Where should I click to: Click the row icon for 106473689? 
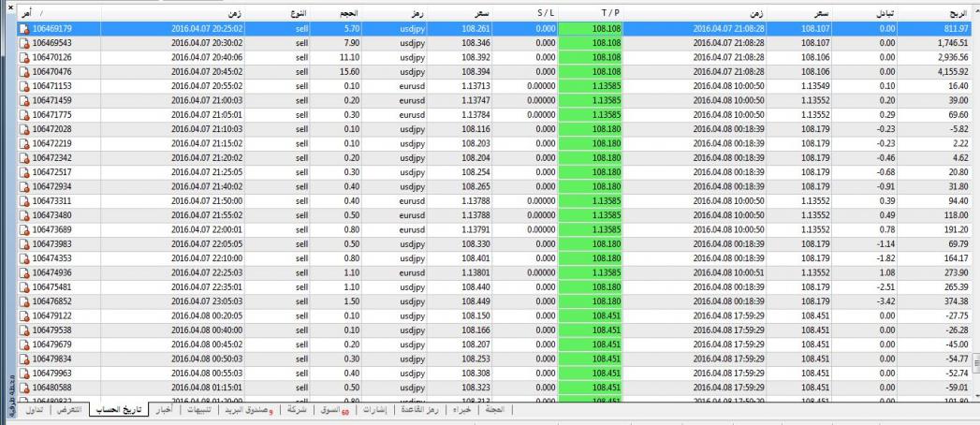(24, 230)
